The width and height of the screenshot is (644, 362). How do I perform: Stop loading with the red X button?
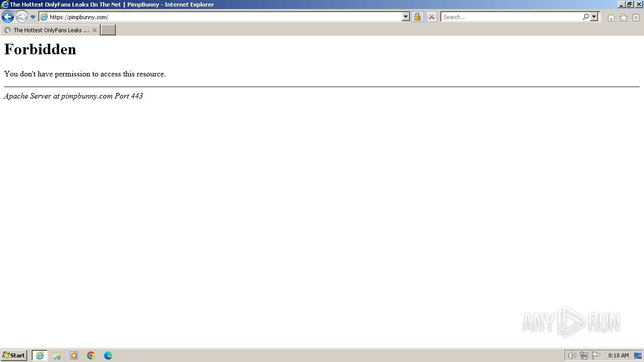pyautogui.click(x=432, y=17)
